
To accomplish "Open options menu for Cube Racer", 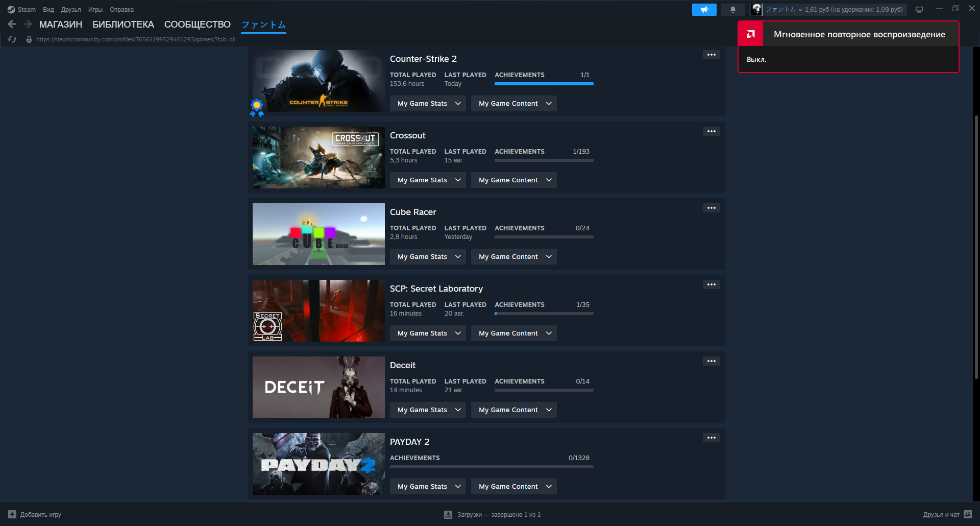I will (x=712, y=208).
